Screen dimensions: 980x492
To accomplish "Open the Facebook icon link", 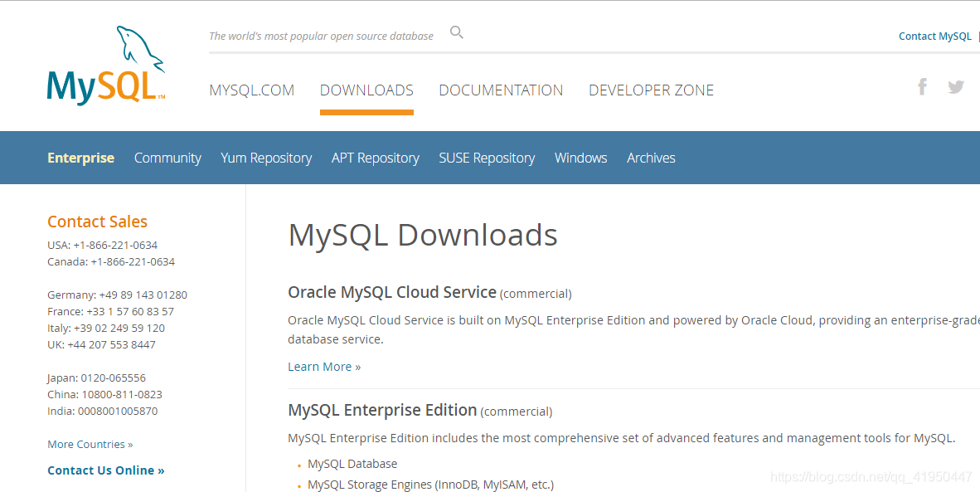I will pos(922,86).
